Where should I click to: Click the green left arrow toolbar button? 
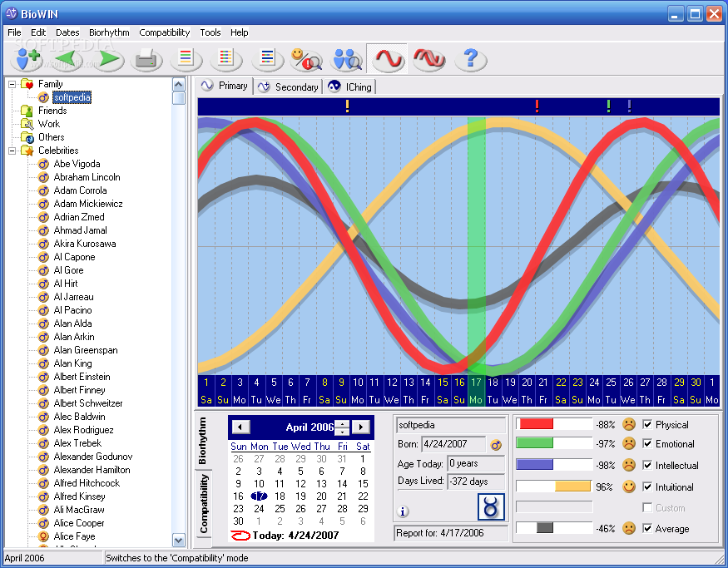pyautogui.click(x=69, y=59)
